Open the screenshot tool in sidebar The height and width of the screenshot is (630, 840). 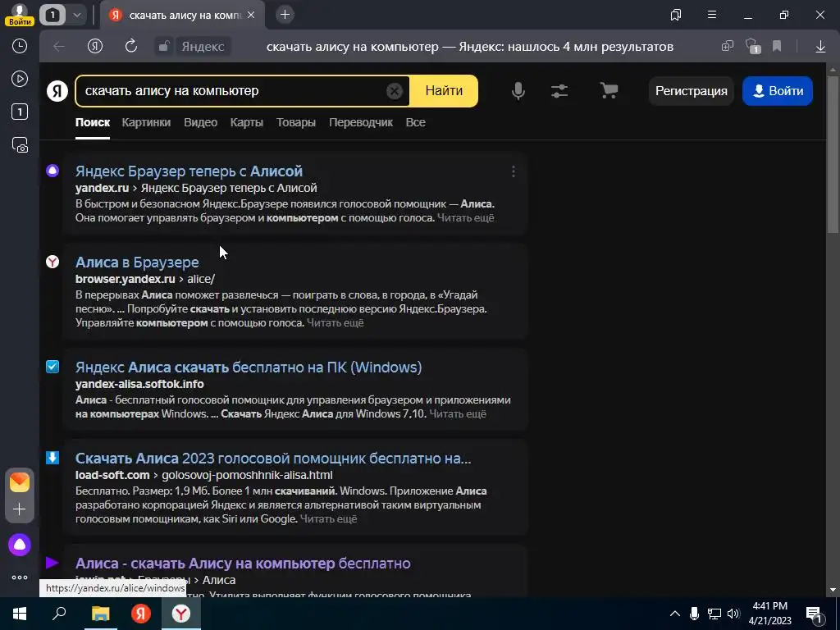[x=20, y=145]
